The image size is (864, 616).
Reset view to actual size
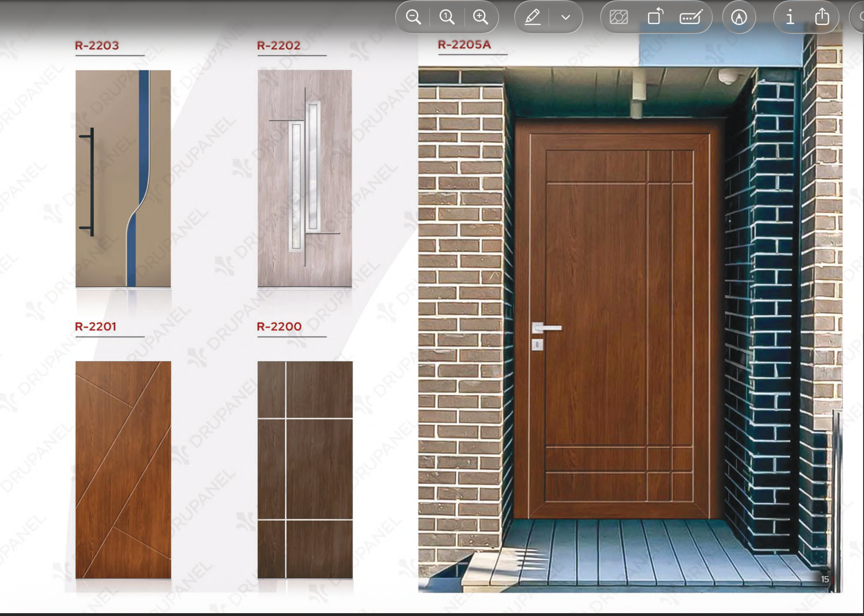(x=447, y=17)
